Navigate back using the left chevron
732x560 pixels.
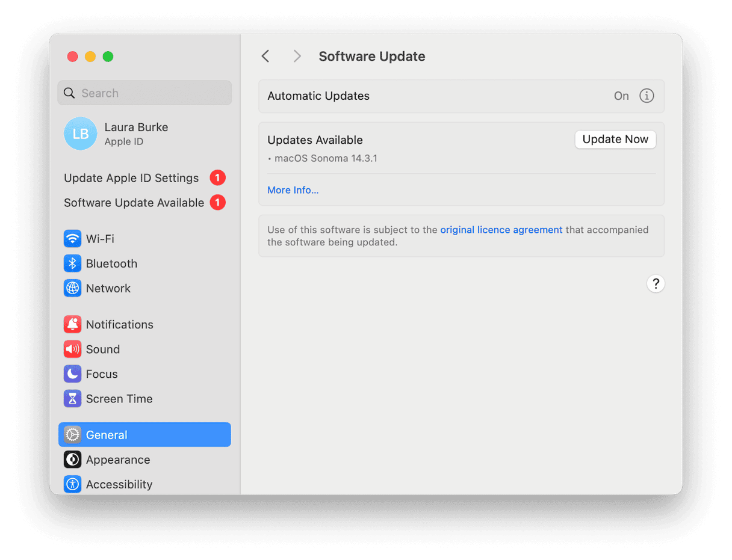tap(265, 56)
